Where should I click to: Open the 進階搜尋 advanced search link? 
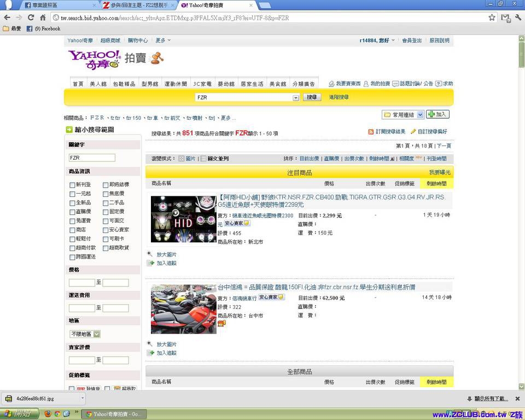point(339,97)
